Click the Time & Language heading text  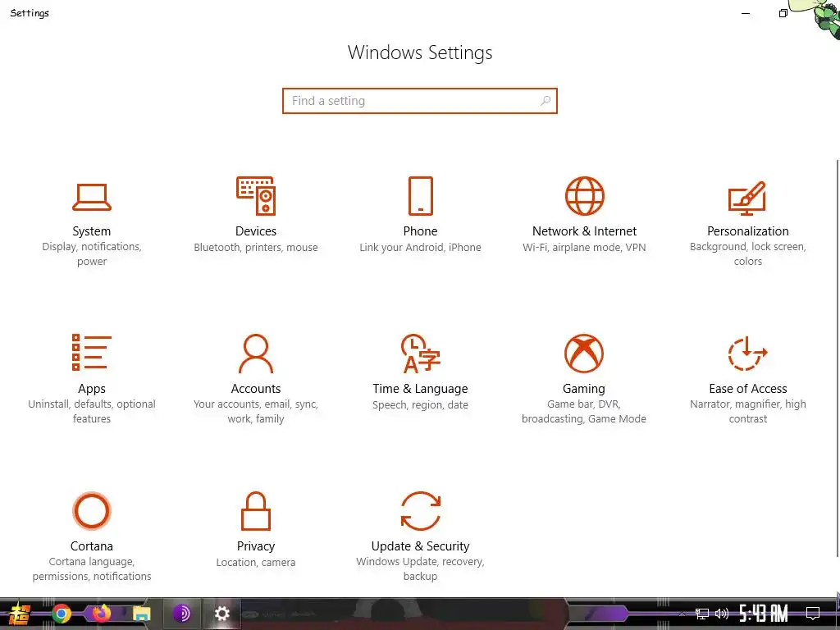pos(421,388)
